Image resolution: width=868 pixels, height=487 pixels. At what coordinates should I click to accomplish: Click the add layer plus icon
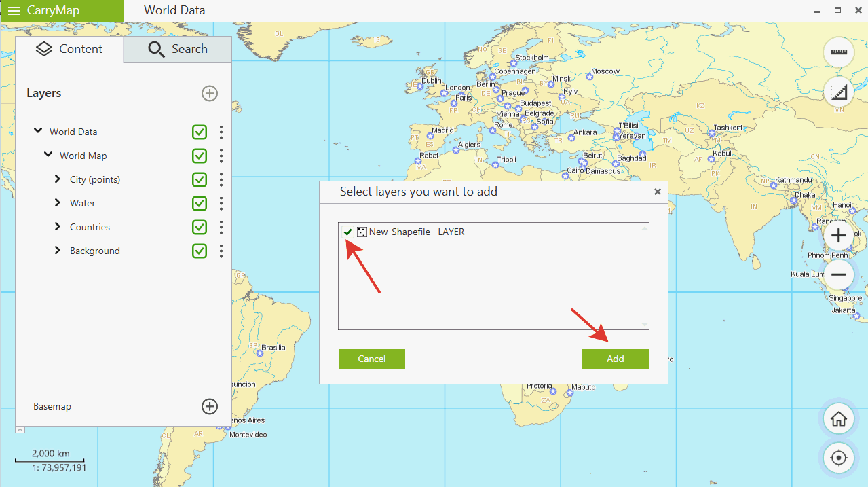coord(210,94)
